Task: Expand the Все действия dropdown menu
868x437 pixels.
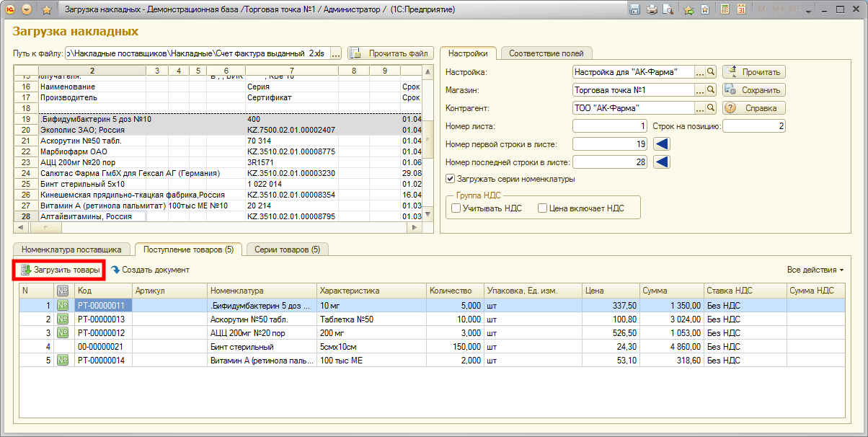Action: pos(815,270)
